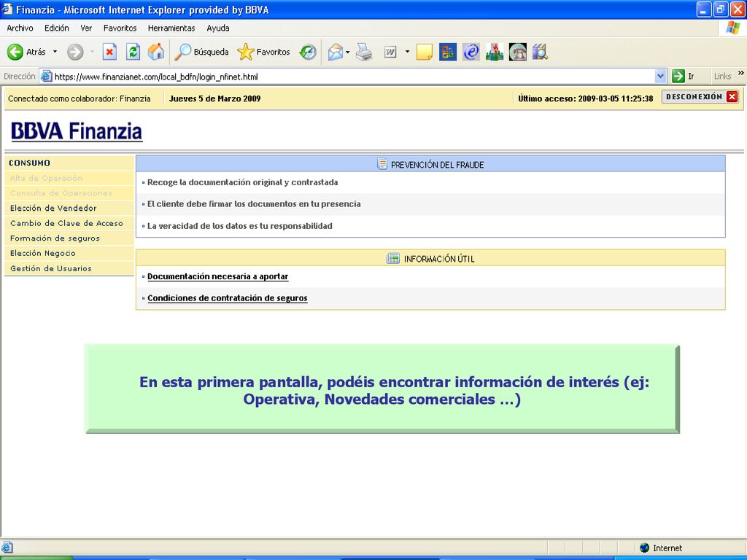Expand the Links chevron overflow
747x560 pixels.
[741, 74]
